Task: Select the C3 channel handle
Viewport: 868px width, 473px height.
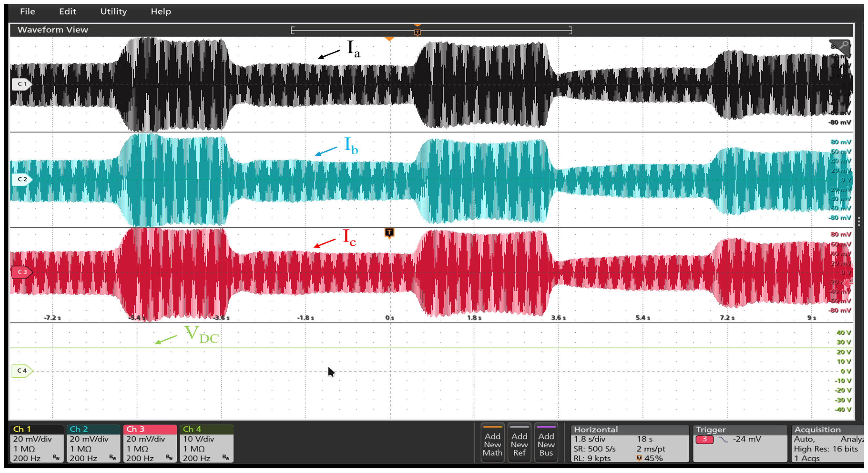Action: [22, 272]
